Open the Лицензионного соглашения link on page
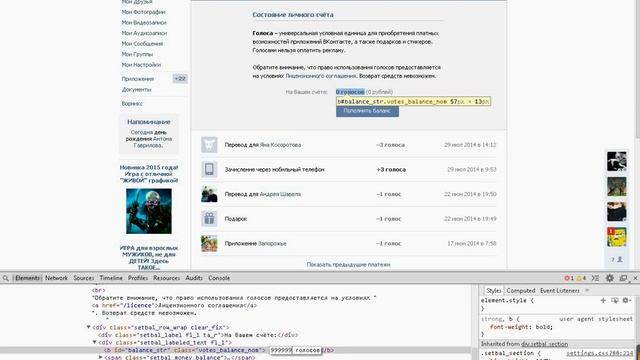This screenshot has width=640, height=360. [x=321, y=76]
